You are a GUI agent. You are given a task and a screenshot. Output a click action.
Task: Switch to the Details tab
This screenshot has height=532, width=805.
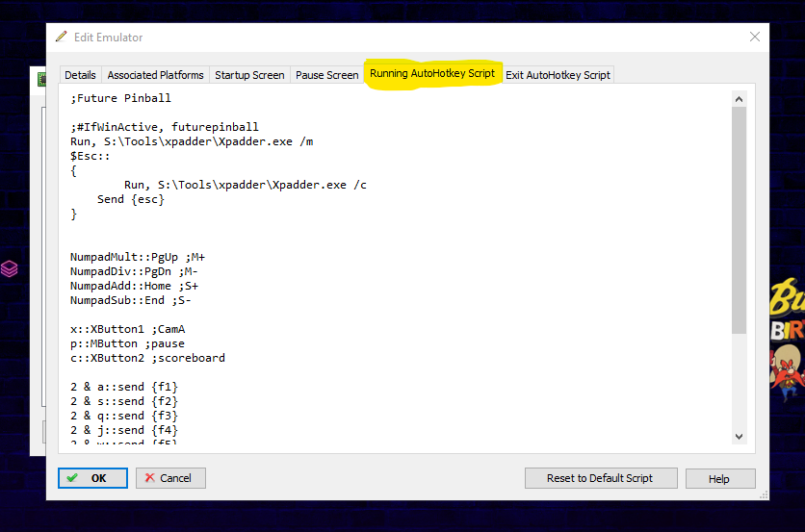[80, 75]
